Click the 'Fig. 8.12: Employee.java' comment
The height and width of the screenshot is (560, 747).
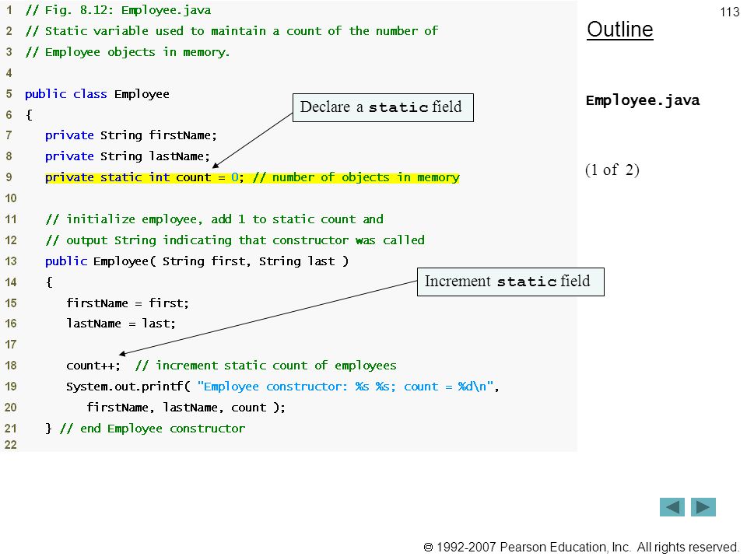click(x=118, y=10)
